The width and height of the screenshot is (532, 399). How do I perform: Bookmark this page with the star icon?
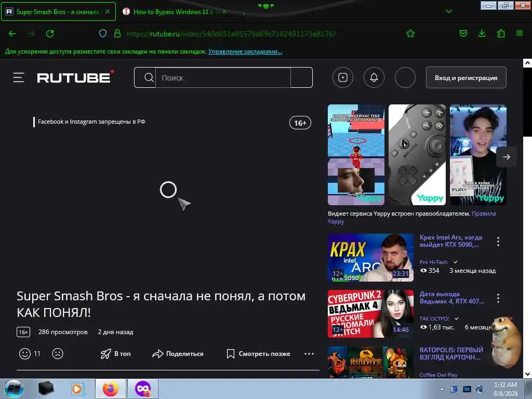(x=410, y=33)
